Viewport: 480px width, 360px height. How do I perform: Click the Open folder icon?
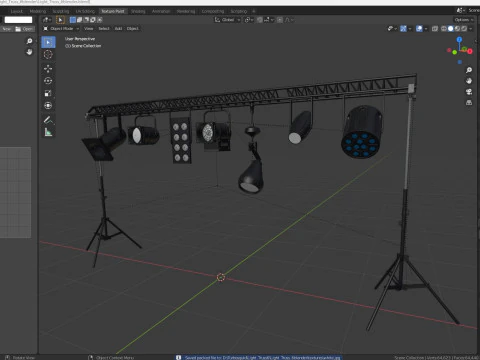[18, 29]
